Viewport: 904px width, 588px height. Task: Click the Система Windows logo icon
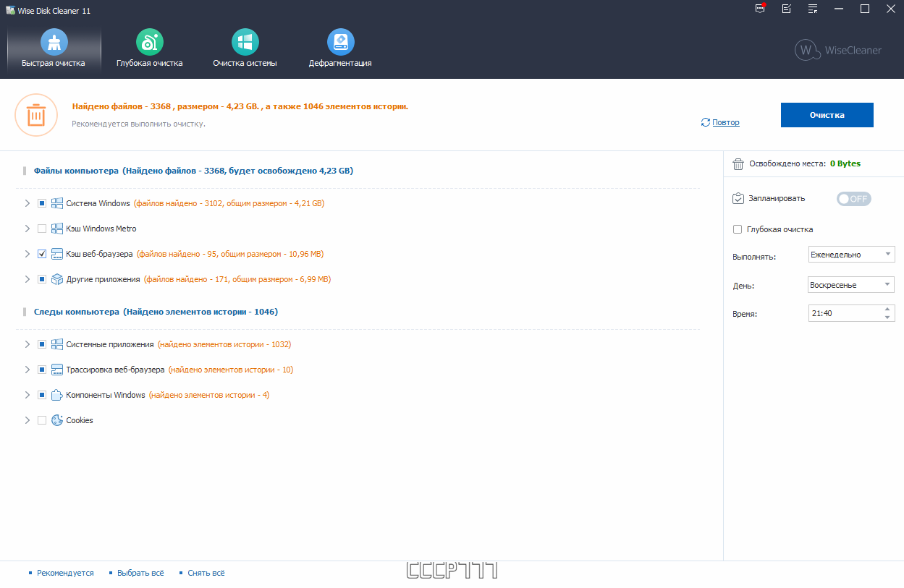pos(57,203)
